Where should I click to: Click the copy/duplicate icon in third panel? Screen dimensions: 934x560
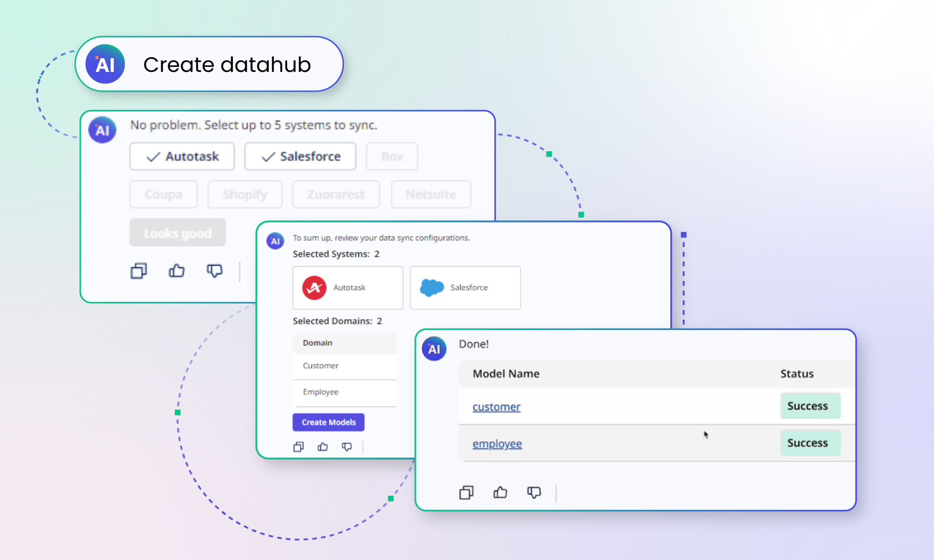467,493
